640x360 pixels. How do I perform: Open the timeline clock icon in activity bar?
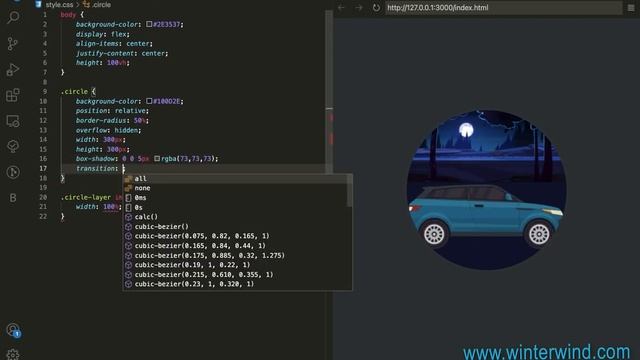click(x=13, y=172)
